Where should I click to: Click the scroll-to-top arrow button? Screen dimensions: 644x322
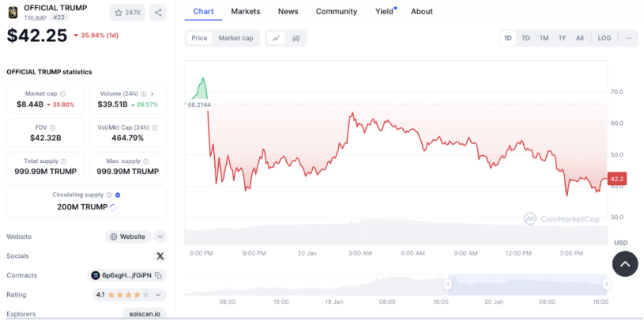[x=625, y=263]
